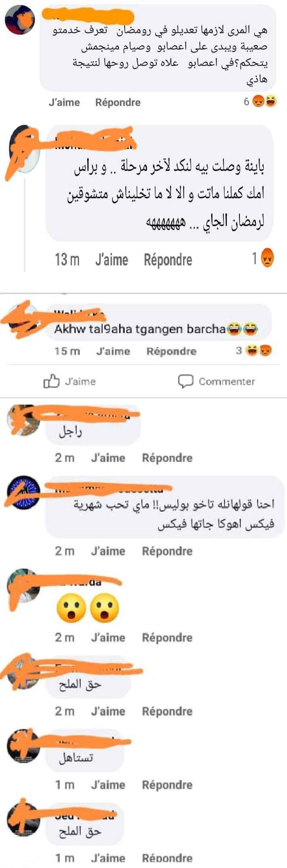The width and height of the screenshot is (287, 868).
Task: Reply to the emoji-only comment
Action: pyautogui.click(x=167, y=638)
